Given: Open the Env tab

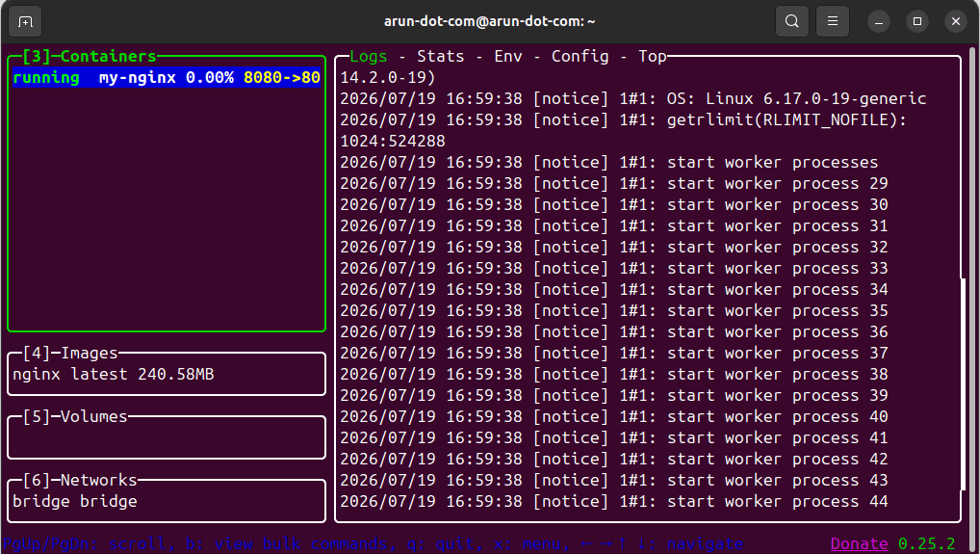Looking at the screenshot, I should (x=508, y=56).
